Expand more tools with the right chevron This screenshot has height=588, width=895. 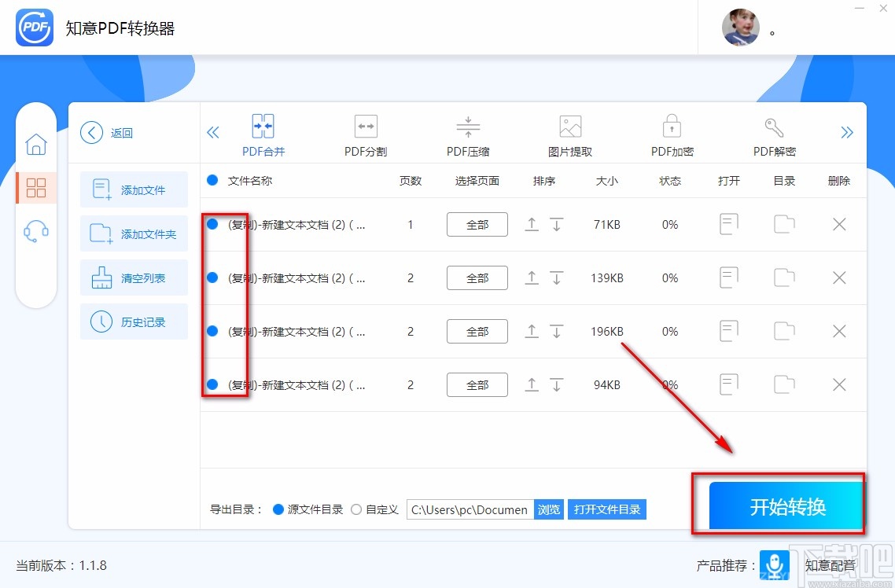(x=847, y=133)
